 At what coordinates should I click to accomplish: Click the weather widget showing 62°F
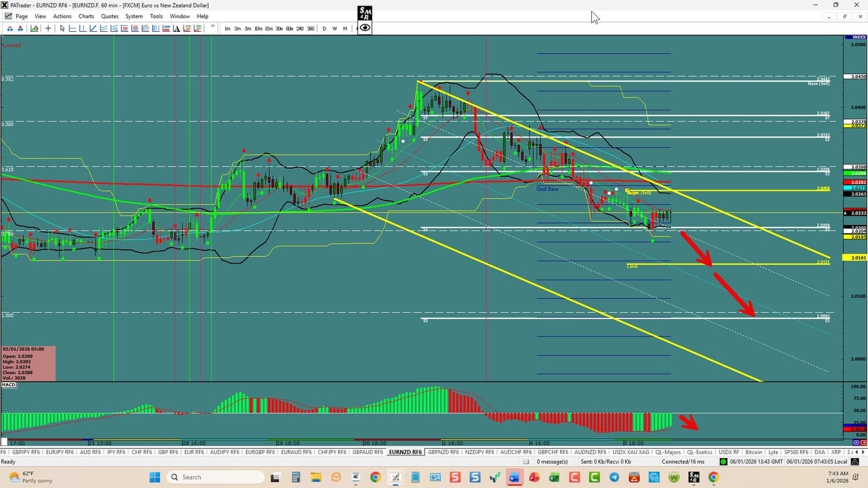point(32,477)
